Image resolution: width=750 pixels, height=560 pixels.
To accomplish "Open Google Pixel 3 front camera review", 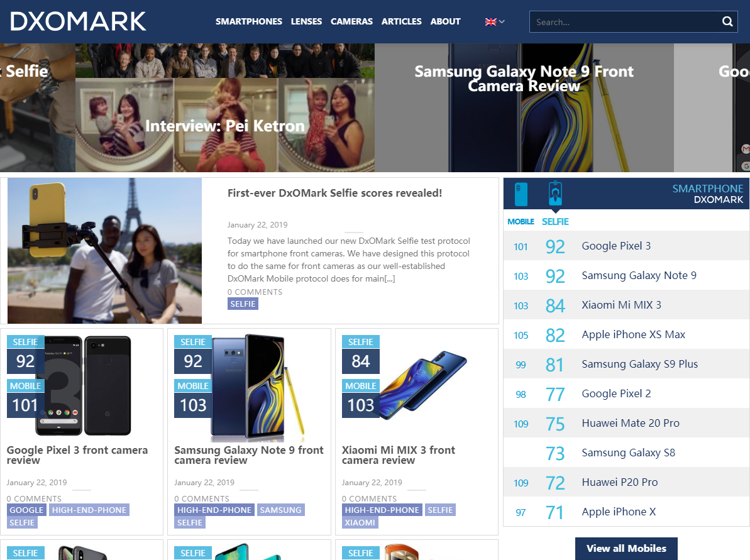I will 77,455.
